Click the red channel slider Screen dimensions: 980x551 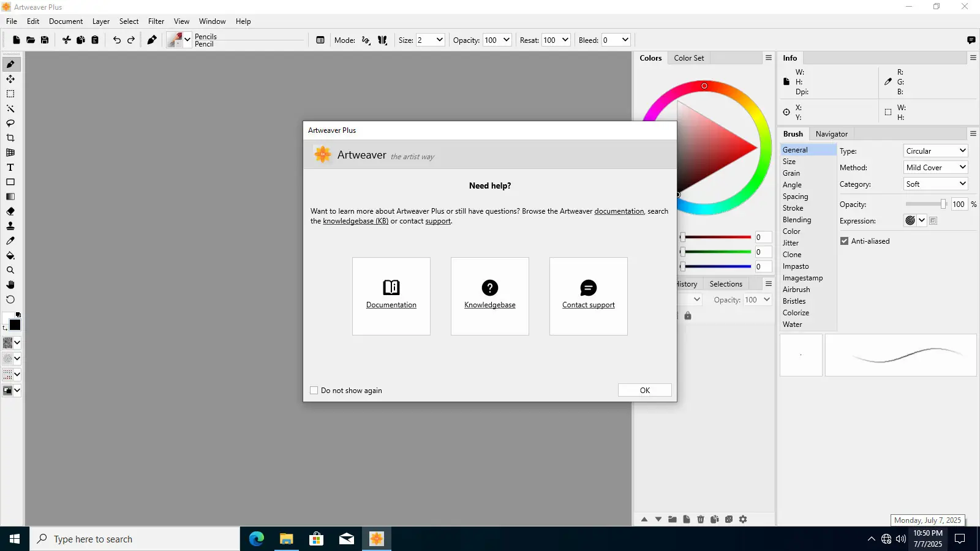click(x=716, y=237)
